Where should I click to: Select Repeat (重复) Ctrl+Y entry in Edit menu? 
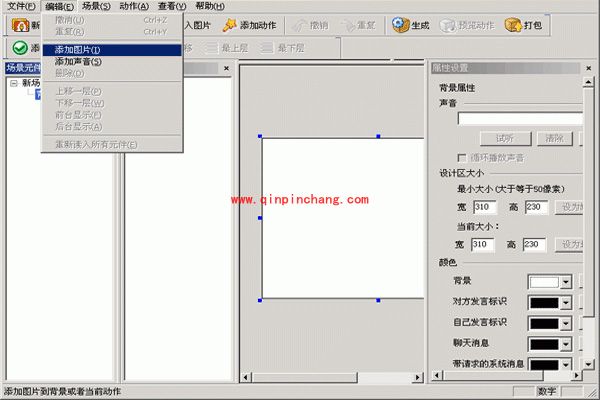(x=112, y=32)
